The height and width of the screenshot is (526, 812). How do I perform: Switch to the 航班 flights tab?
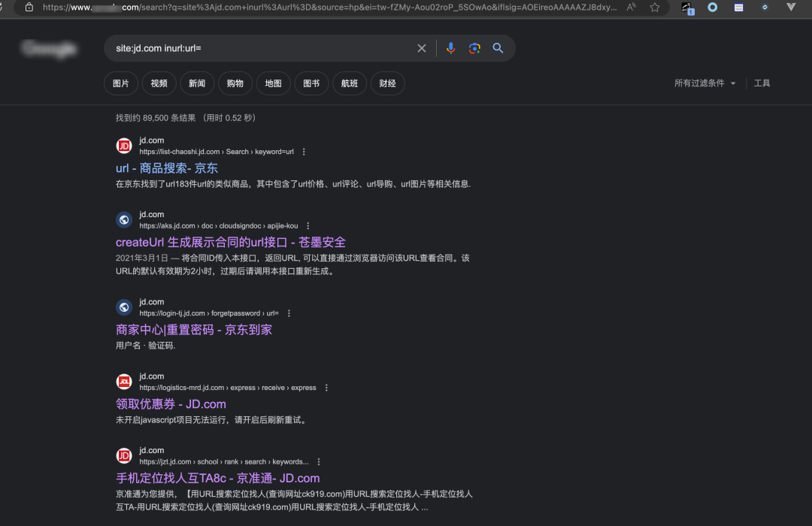(350, 83)
